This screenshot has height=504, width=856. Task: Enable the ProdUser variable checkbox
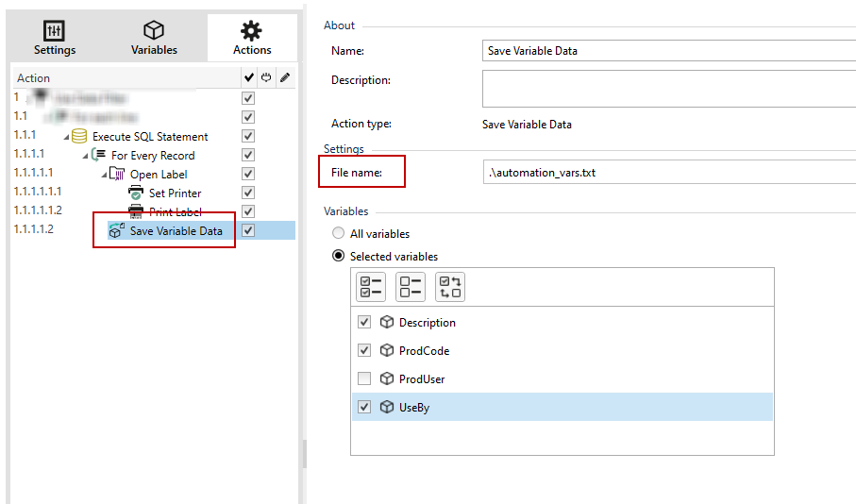(365, 378)
